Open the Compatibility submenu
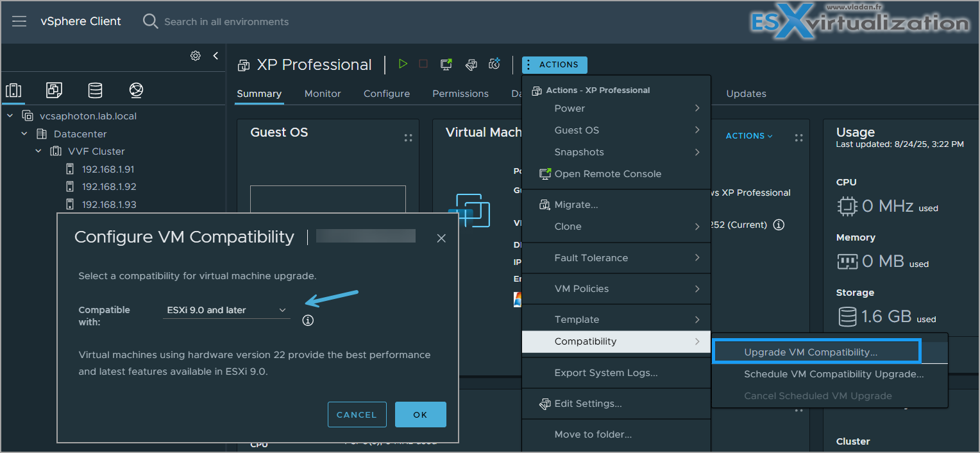 (x=616, y=341)
